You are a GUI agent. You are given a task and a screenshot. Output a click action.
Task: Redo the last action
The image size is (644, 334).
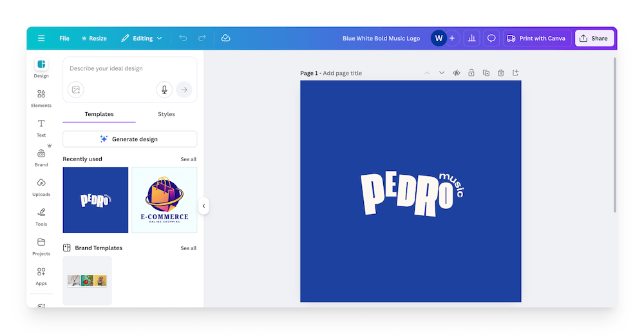coord(202,38)
